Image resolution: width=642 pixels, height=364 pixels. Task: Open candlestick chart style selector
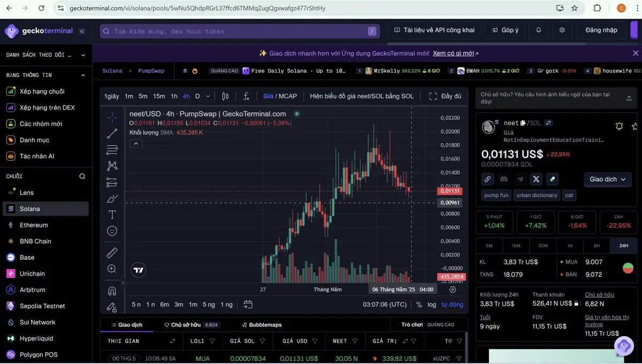[x=225, y=96]
